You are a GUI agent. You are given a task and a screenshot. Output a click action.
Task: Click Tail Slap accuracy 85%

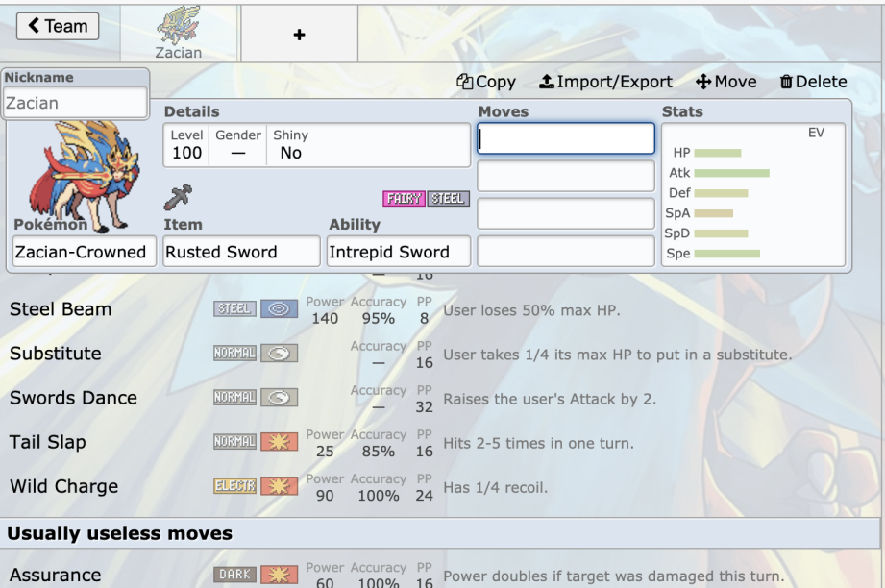pos(379,452)
